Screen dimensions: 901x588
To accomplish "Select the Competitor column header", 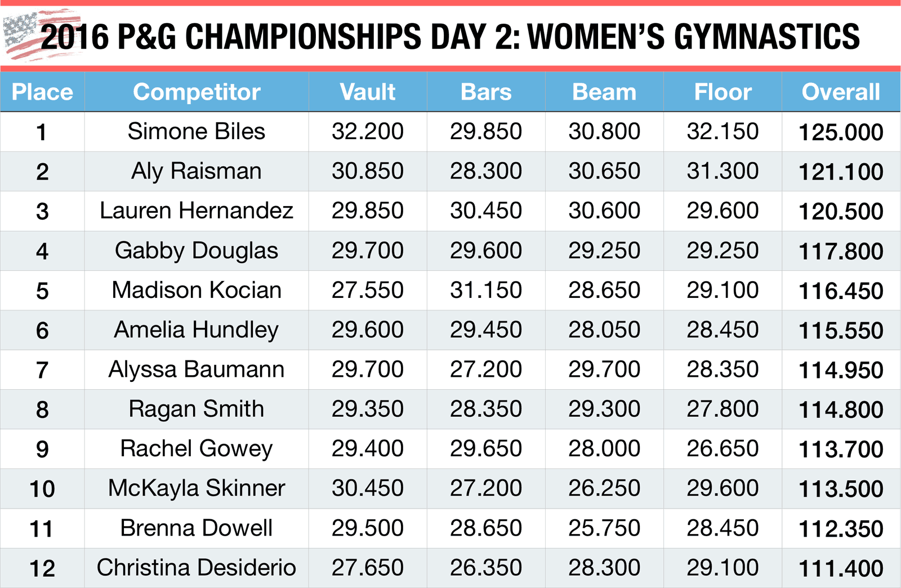I will [197, 92].
